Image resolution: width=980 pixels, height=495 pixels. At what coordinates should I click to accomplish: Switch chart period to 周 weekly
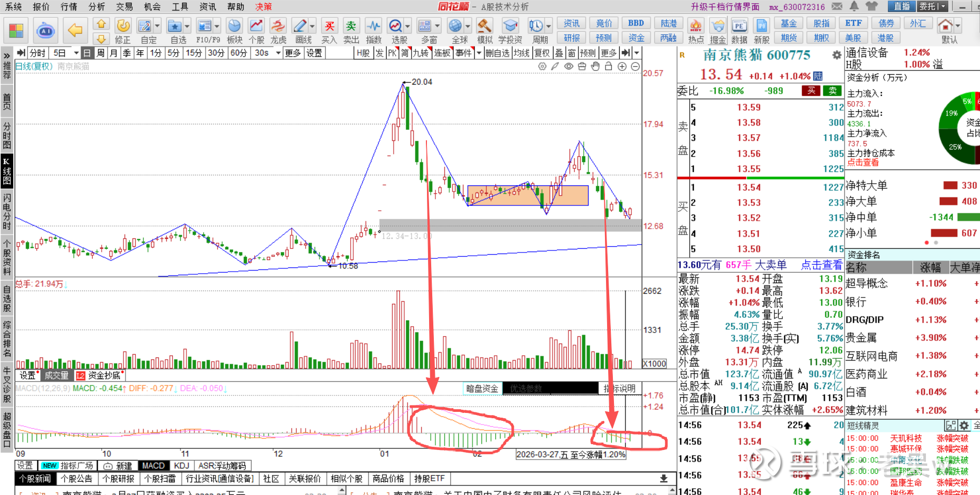tap(100, 53)
